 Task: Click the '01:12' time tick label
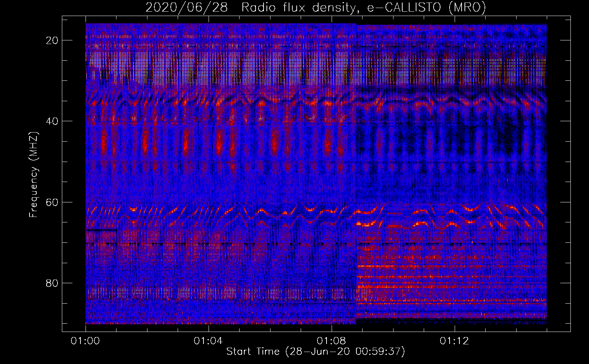click(x=454, y=341)
